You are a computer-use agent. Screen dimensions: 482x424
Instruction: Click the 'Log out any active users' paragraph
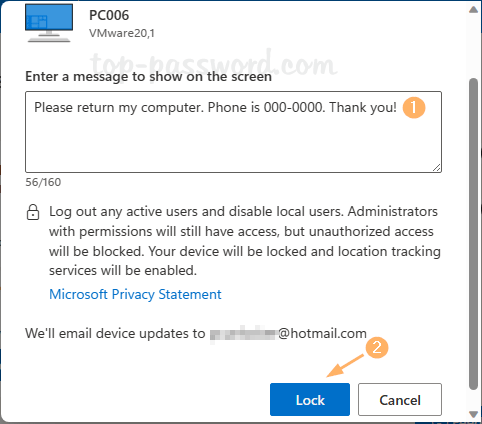(245, 241)
